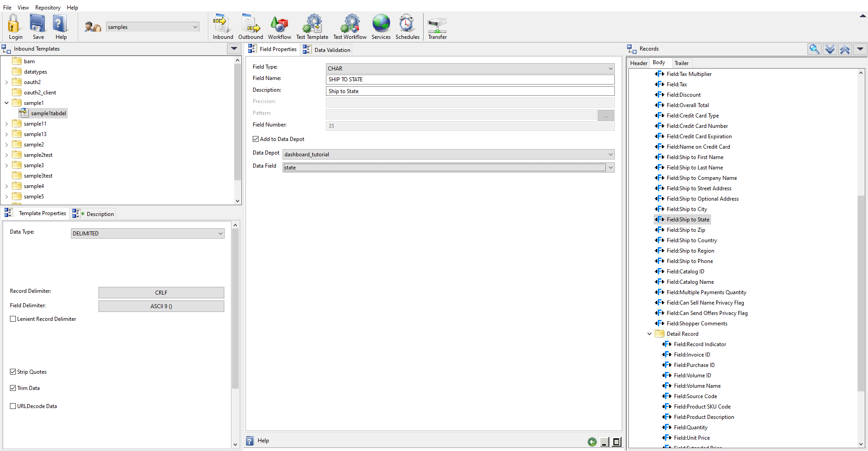
Task: Click the Save disk icon
Action: (x=38, y=23)
